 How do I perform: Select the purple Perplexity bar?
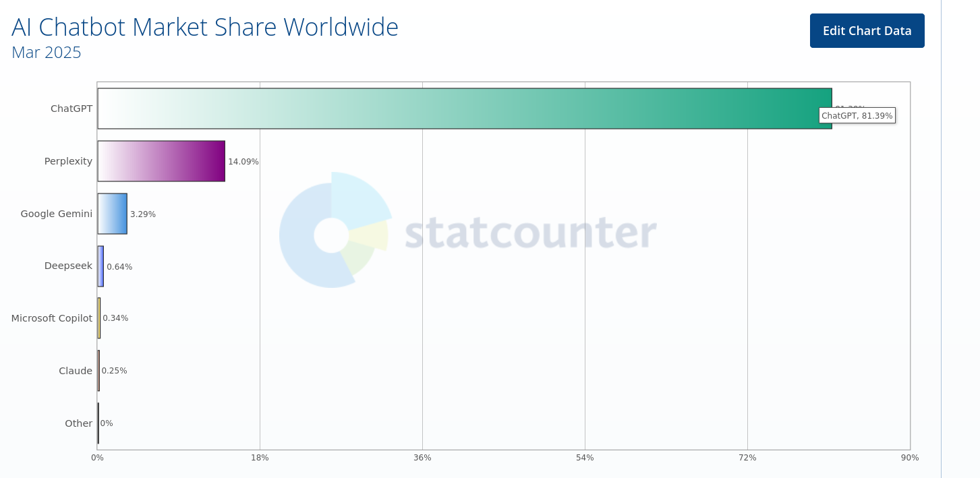(x=161, y=161)
